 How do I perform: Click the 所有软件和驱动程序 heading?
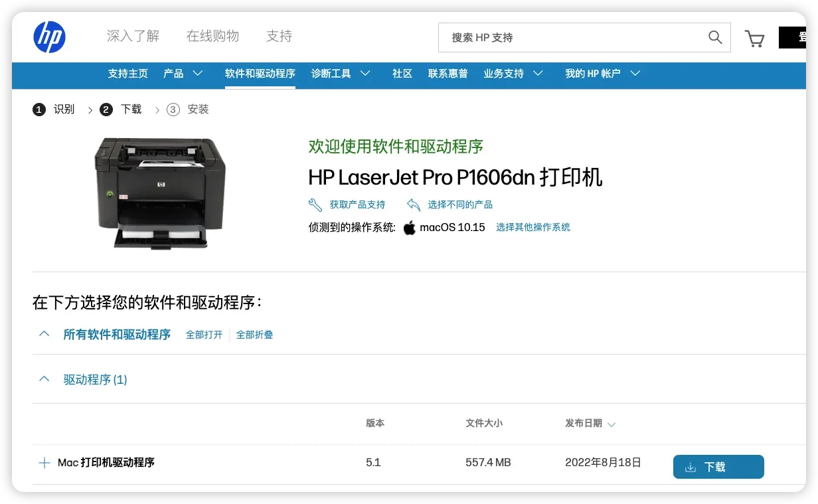117,335
